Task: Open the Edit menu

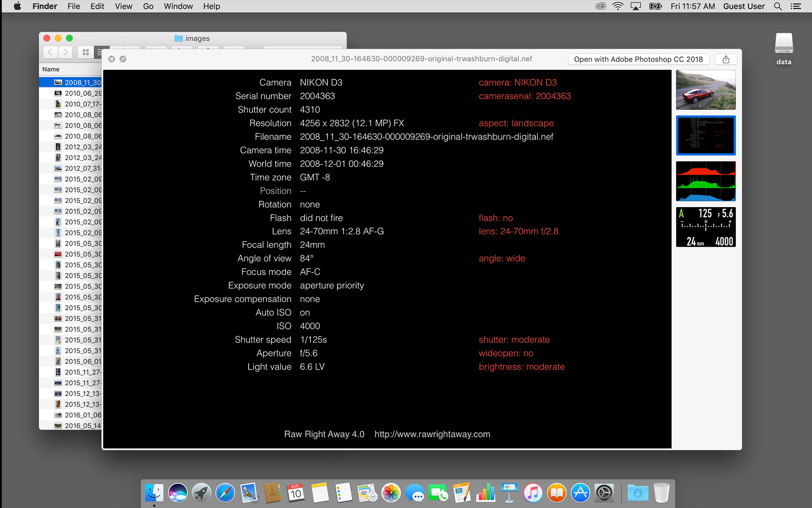Action: (x=97, y=6)
